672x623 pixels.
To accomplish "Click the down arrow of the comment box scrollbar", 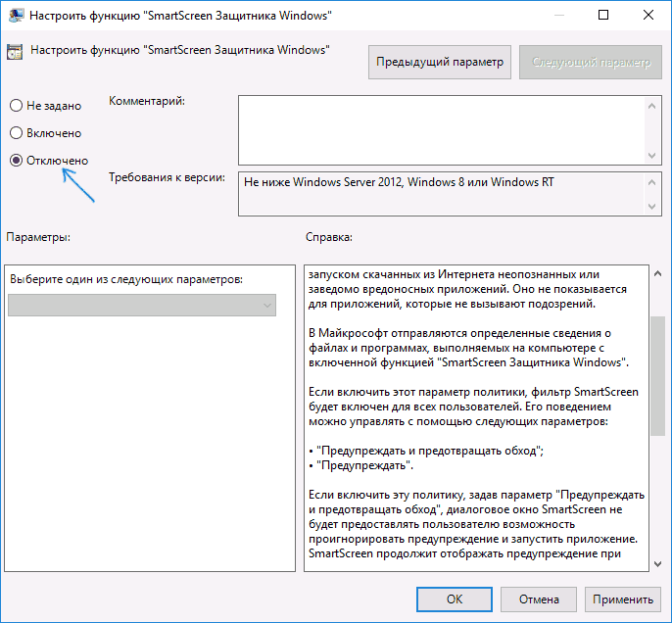I will 651,155.
